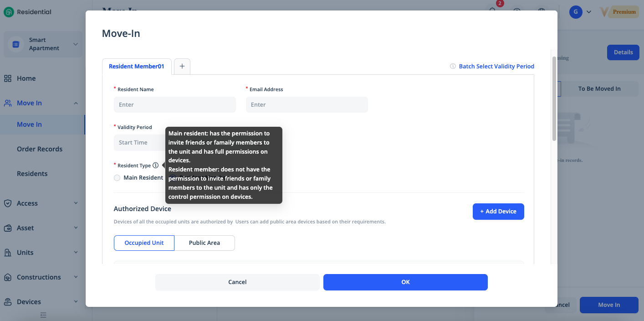Click the dialog's vertical scrollbar thumb
The width and height of the screenshot is (644, 321).
pos(554,98)
